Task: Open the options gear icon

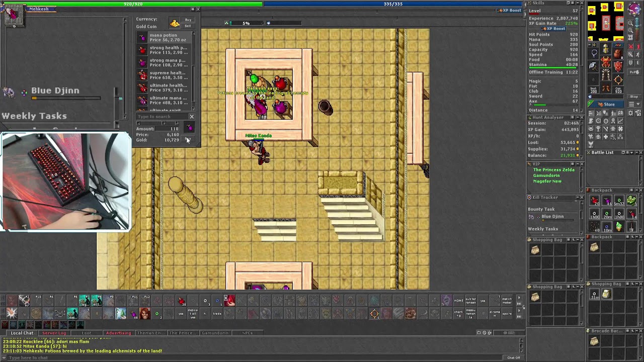Action: pos(631,113)
